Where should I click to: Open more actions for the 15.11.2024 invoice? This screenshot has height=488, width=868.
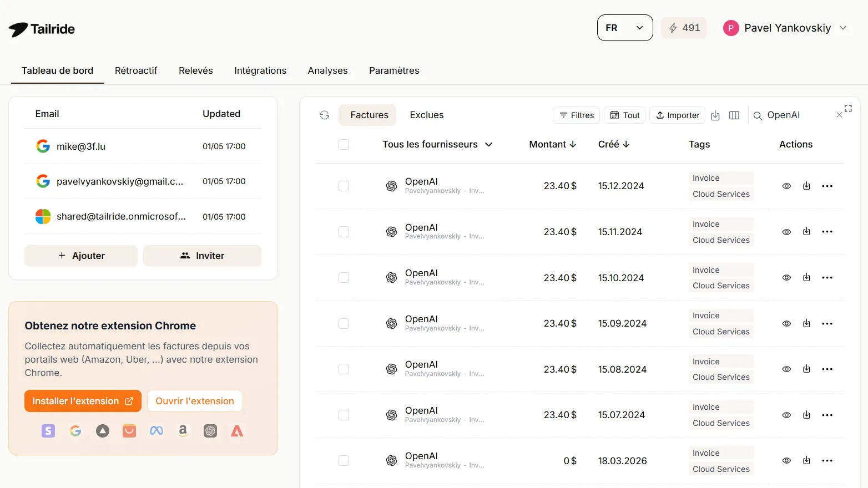pos(827,232)
